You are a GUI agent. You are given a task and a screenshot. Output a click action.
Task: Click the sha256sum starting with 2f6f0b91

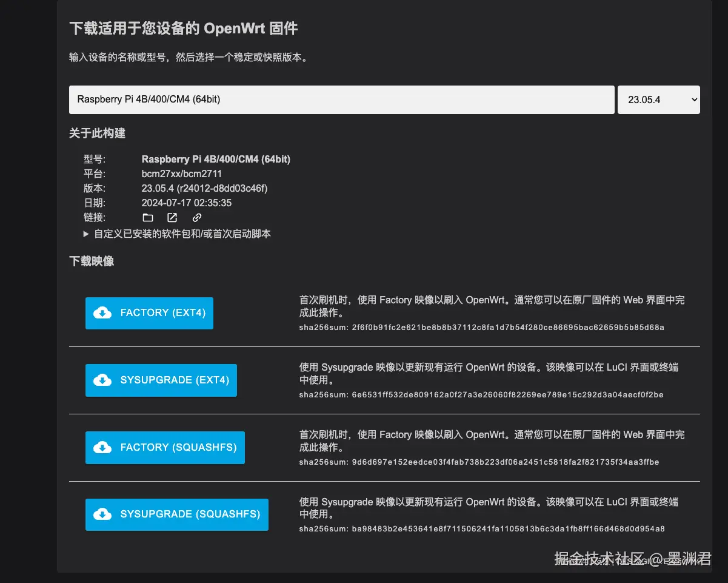(482, 328)
